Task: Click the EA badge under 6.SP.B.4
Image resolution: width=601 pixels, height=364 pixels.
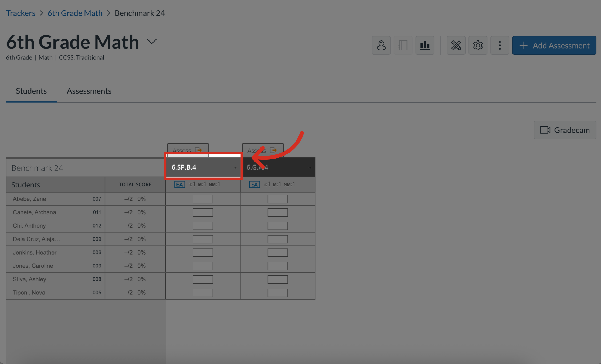Action: point(179,184)
